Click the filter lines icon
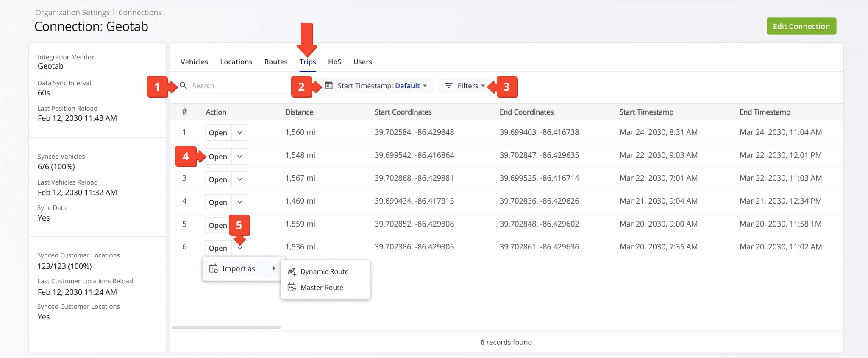The height and width of the screenshot is (358, 868). tap(448, 86)
